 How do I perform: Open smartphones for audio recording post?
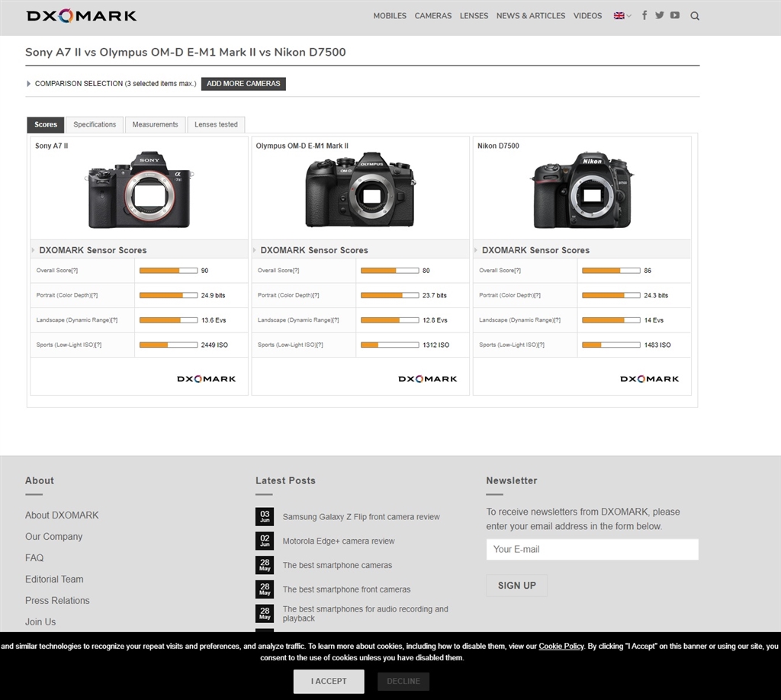tap(365, 614)
